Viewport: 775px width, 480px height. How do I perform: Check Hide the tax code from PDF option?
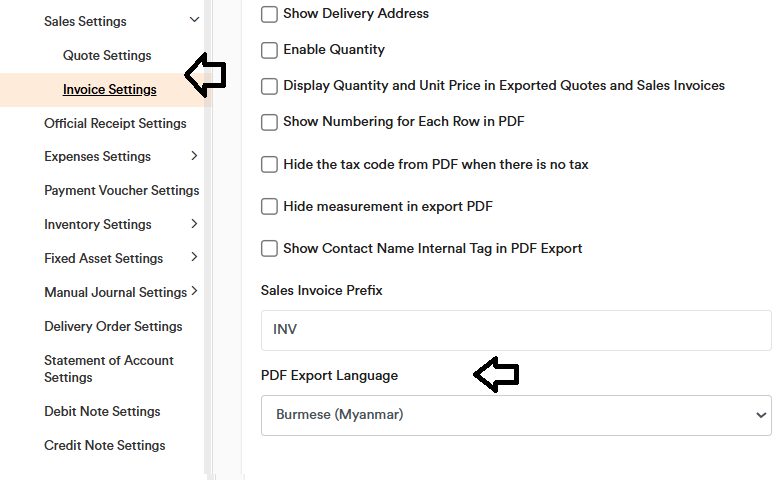pos(269,165)
